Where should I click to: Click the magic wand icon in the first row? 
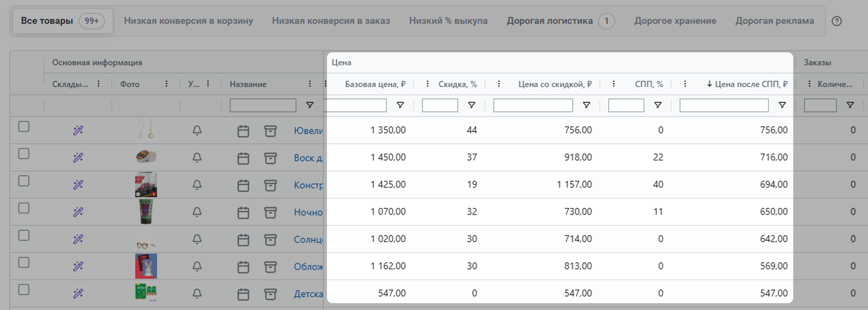[x=78, y=130]
